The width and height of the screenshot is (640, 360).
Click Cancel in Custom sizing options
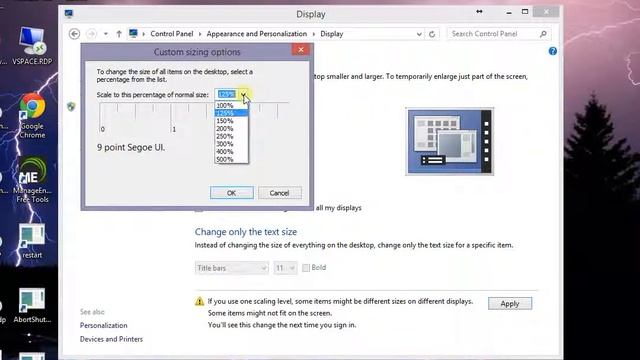[280, 193]
